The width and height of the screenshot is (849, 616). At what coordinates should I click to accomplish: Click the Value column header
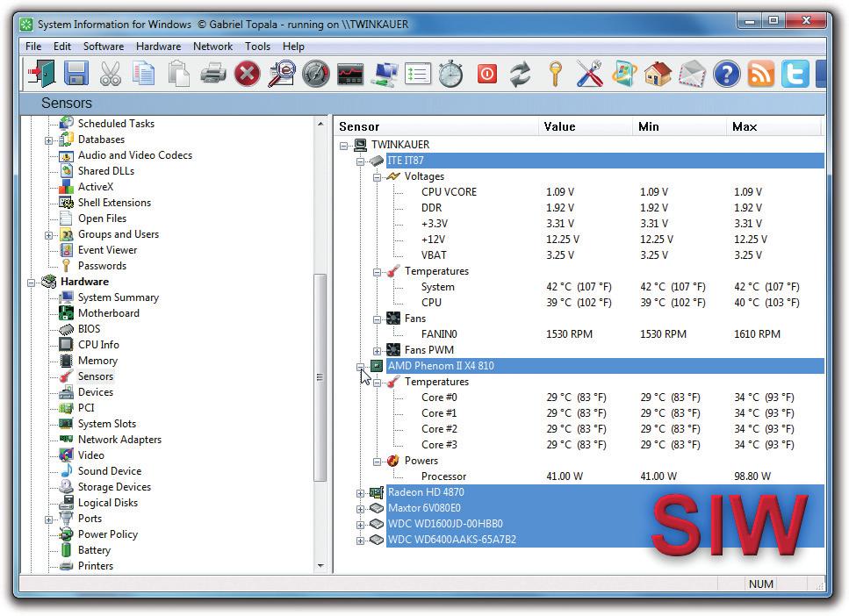(x=585, y=126)
